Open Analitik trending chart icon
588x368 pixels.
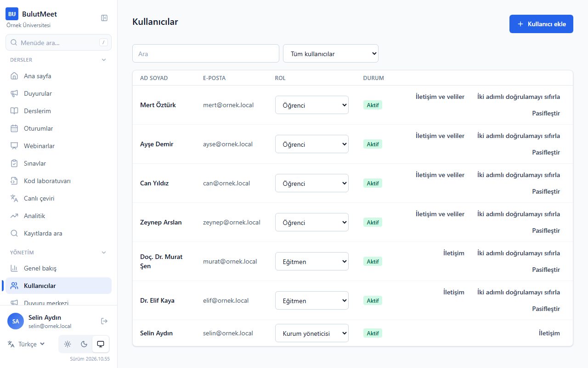[x=14, y=216]
